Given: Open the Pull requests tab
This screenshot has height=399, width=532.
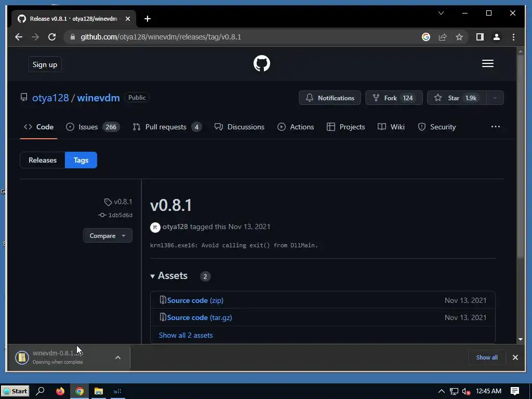Looking at the screenshot, I should point(167,127).
